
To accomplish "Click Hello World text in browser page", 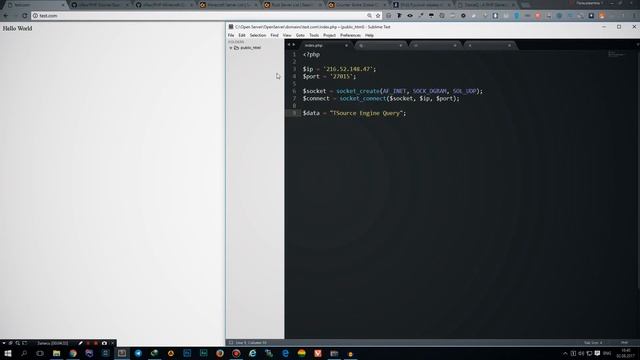I will coord(17,29).
